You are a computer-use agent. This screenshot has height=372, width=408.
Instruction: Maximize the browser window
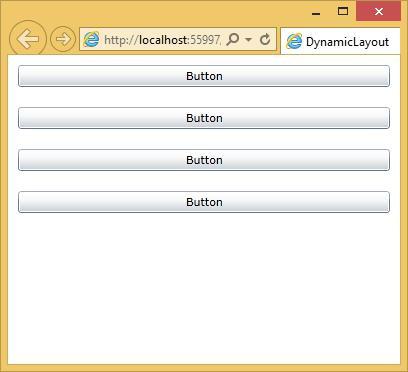coord(343,11)
